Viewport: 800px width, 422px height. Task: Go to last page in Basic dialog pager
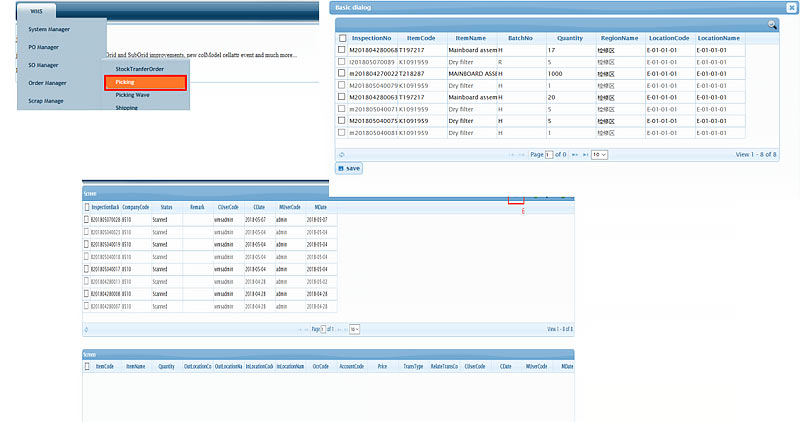coord(583,155)
